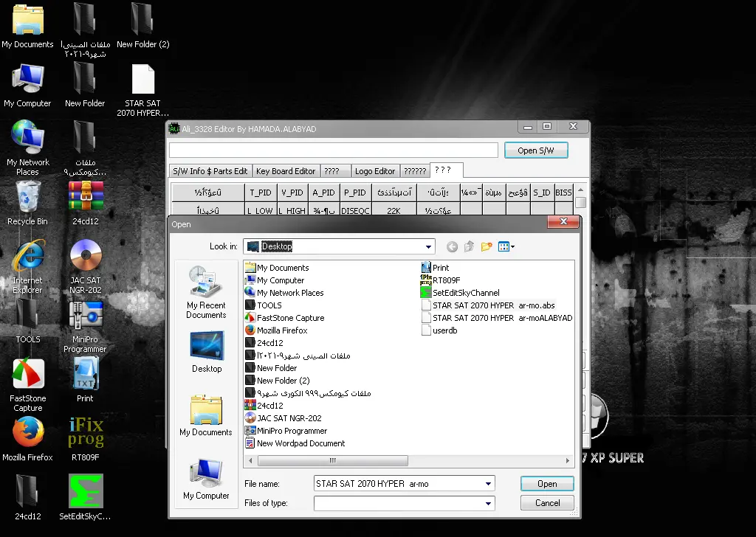Select FastStone Capture in file list
Viewport: 756px width, 537px height.
point(284,318)
